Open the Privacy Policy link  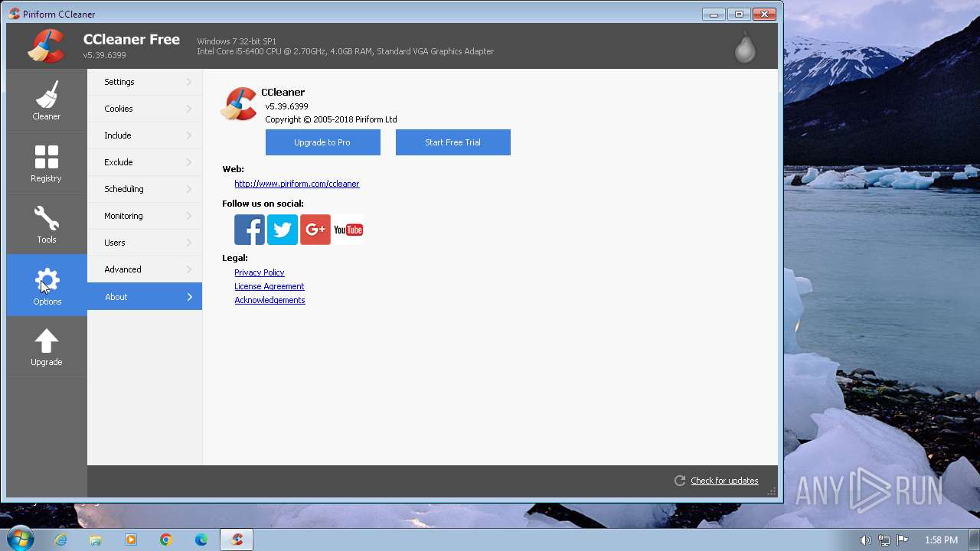coord(260,272)
